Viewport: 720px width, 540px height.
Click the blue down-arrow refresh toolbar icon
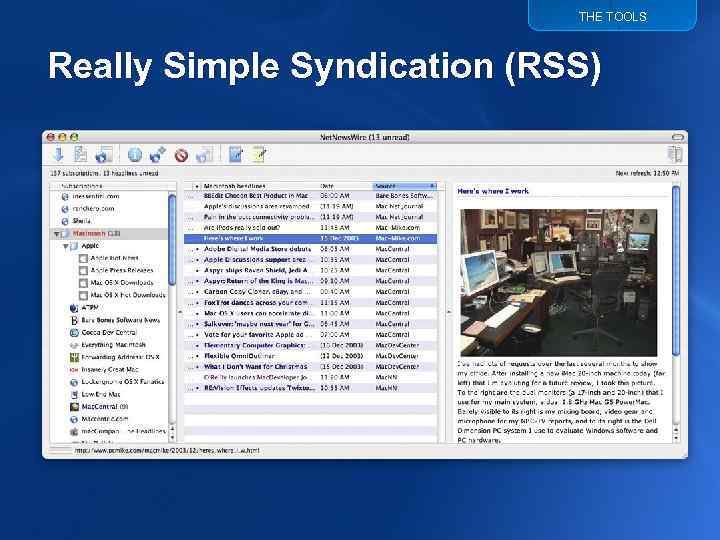pos(58,155)
